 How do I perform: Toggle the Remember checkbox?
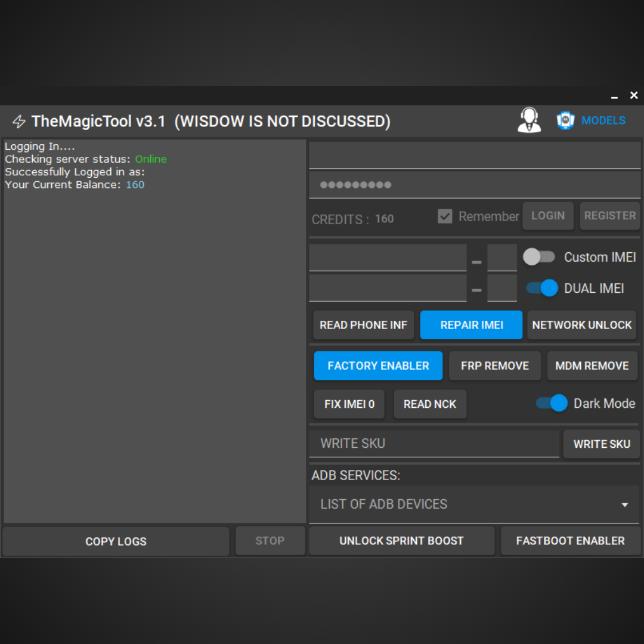(445, 216)
